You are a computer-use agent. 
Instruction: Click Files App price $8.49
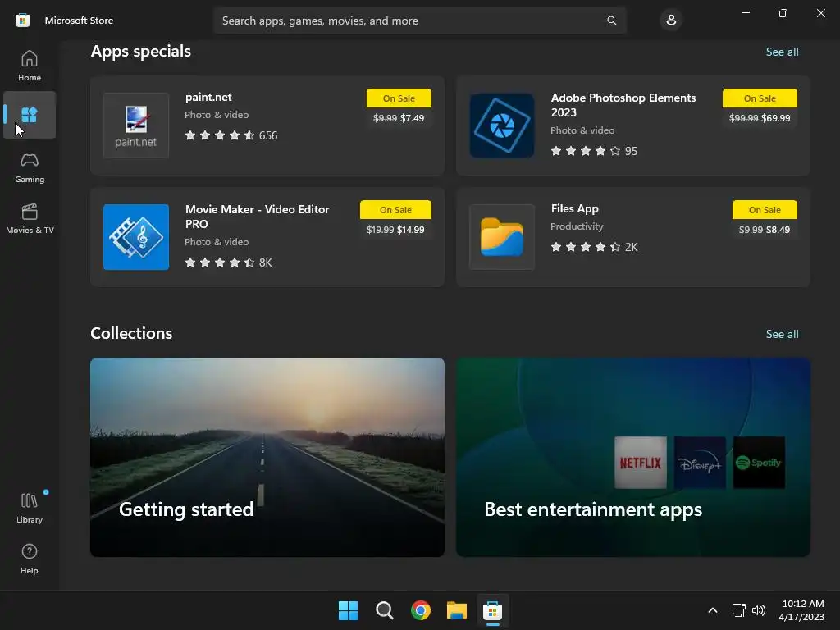click(x=778, y=230)
